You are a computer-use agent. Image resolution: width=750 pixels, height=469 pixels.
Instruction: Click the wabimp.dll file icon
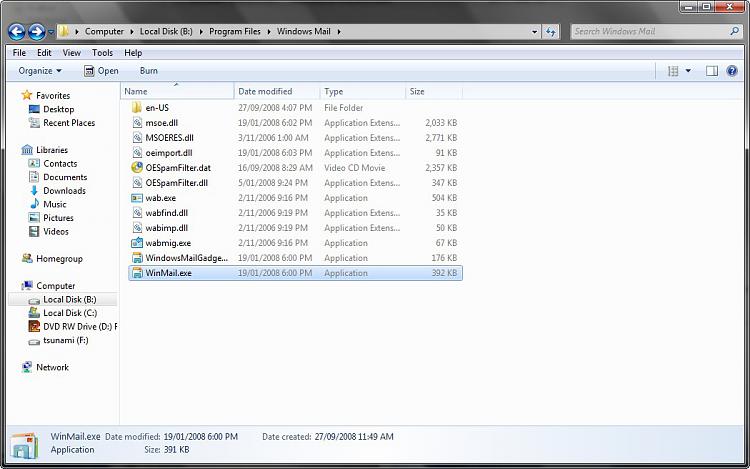tap(137, 228)
